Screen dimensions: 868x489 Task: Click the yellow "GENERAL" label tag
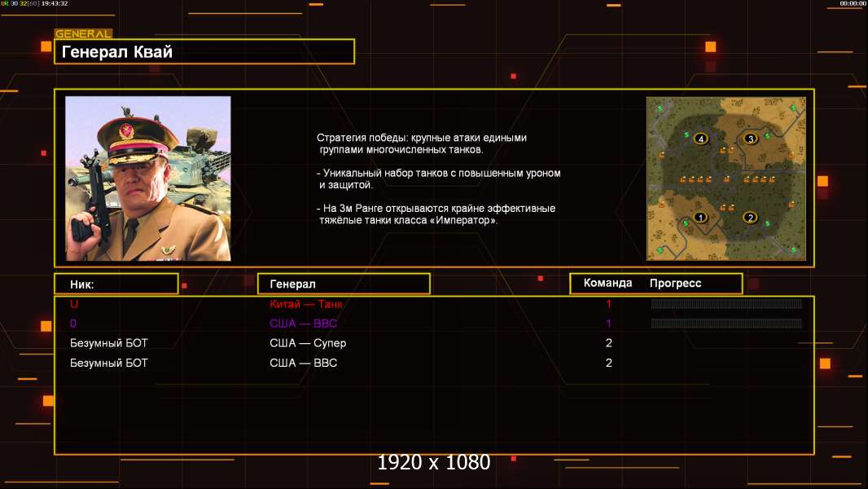pyautogui.click(x=83, y=33)
